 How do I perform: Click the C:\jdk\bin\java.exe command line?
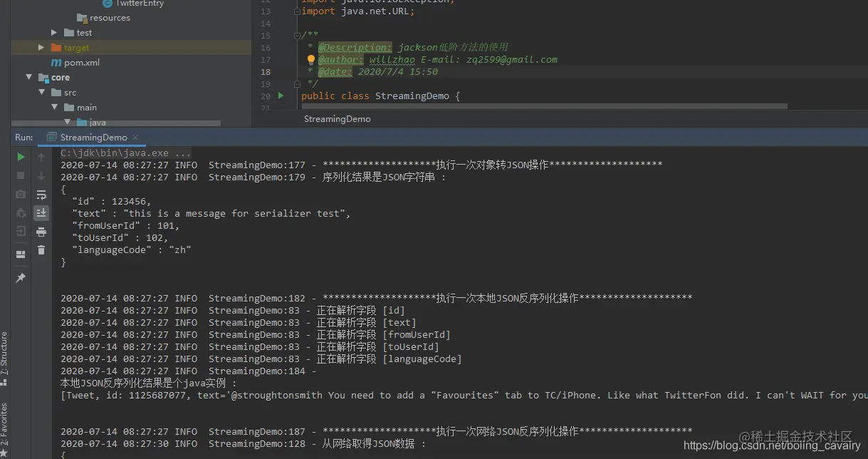tap(125, 153)
